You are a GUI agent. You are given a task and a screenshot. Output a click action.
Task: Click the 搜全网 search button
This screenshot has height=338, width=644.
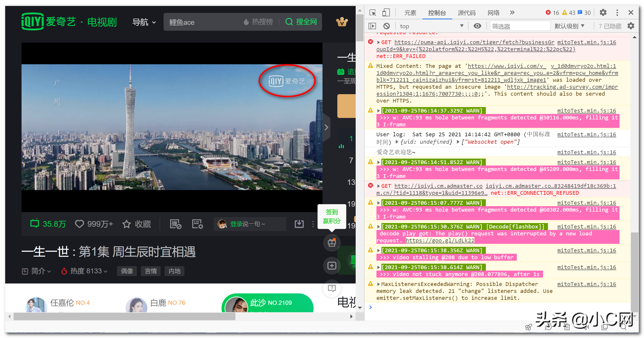tap(301, 22)
